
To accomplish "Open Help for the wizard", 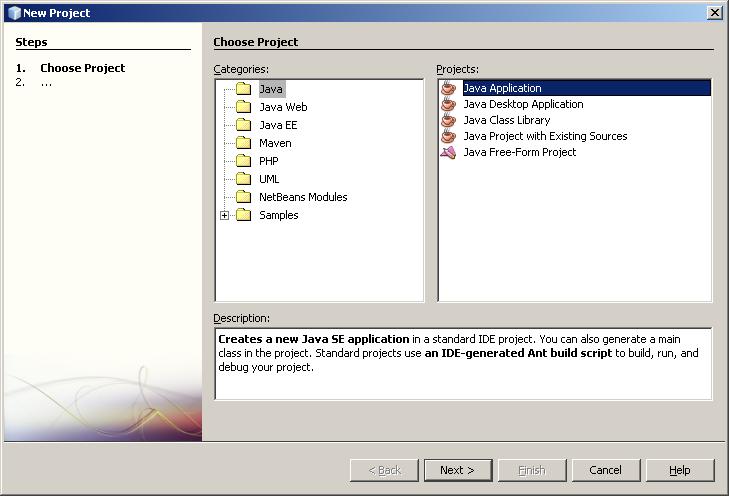I will (680, 470).
